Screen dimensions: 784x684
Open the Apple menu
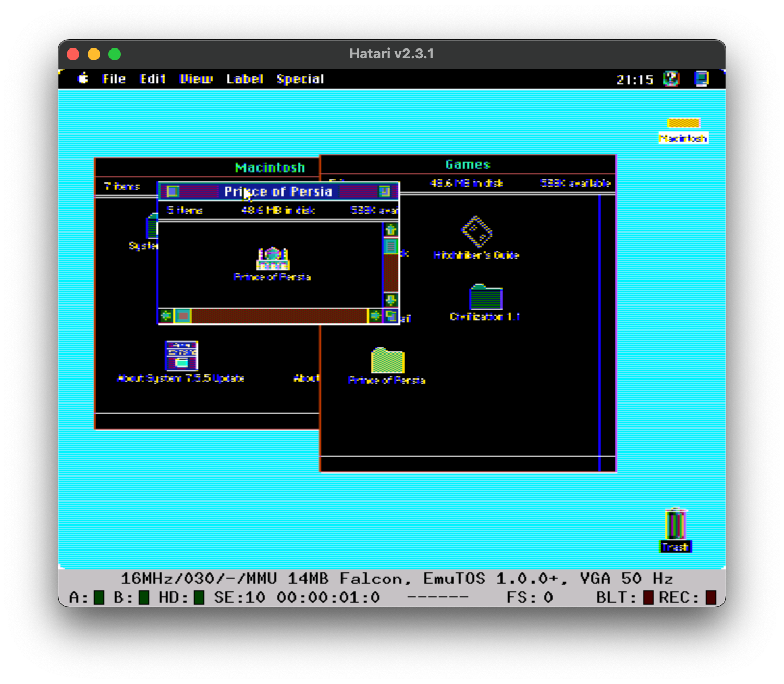(83, 79)
